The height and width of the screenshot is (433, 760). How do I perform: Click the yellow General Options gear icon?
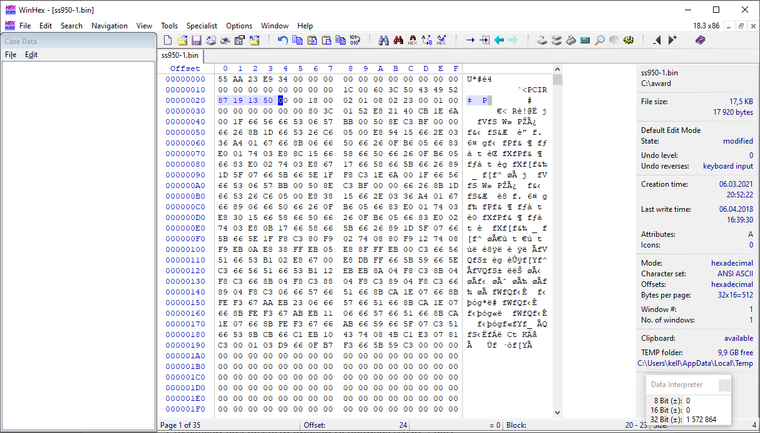pyautogui.click(x=629, y=40)
